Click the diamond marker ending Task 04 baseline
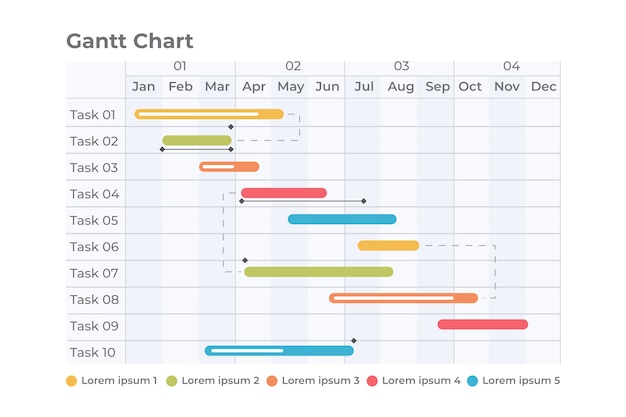The image size is (626, 417). click(x=364, y=201)
